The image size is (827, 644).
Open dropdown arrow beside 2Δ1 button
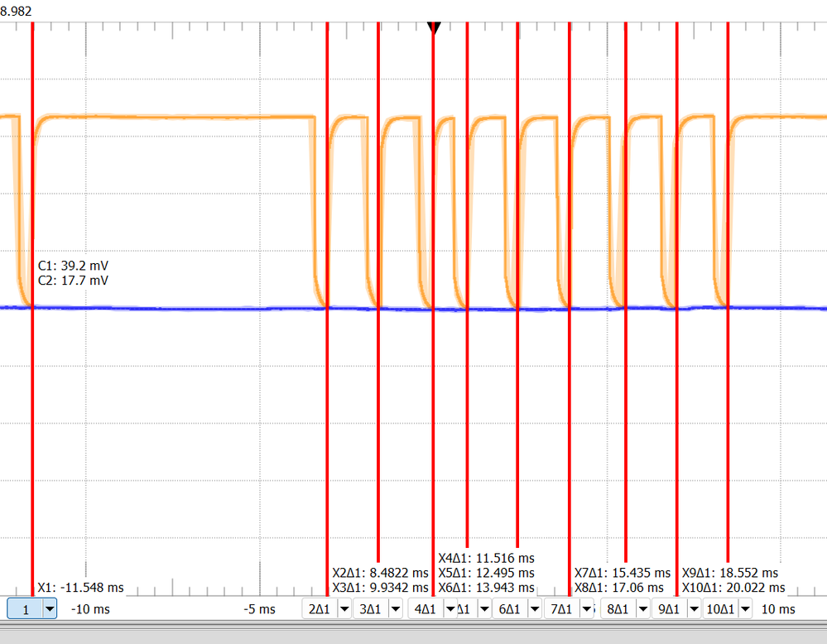point(344,609)
